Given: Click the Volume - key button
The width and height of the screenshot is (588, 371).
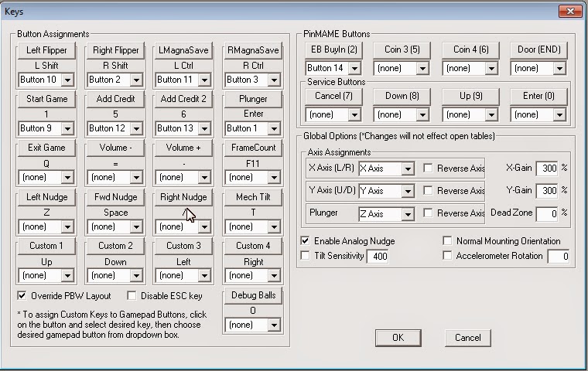Looking at the screenshot, I should (115, 148).
